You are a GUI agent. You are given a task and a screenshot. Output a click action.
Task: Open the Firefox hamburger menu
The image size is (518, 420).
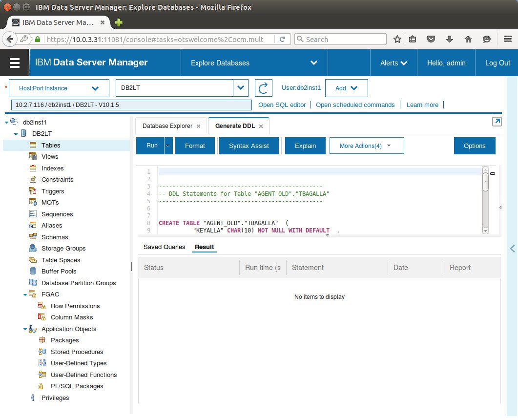pos(508,39)
